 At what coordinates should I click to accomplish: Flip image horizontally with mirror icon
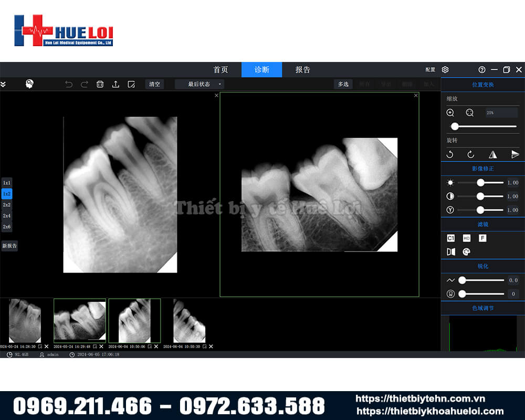tap(492, 154)
